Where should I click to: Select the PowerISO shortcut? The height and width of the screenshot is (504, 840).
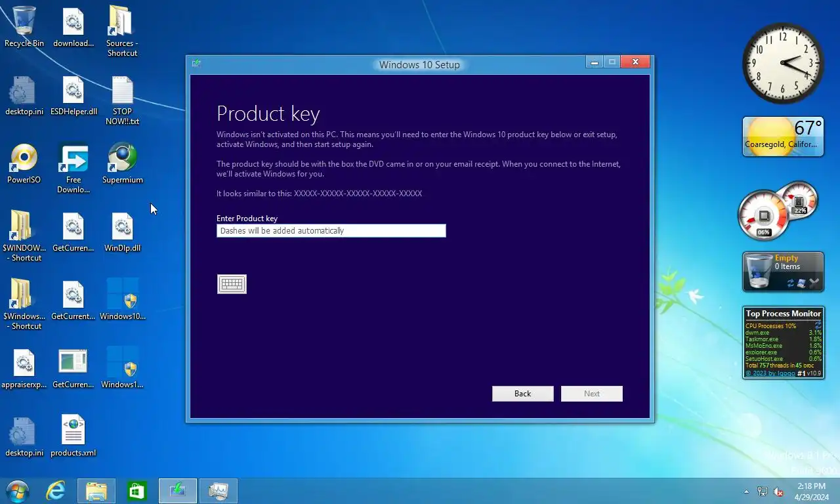pos(24,163)
